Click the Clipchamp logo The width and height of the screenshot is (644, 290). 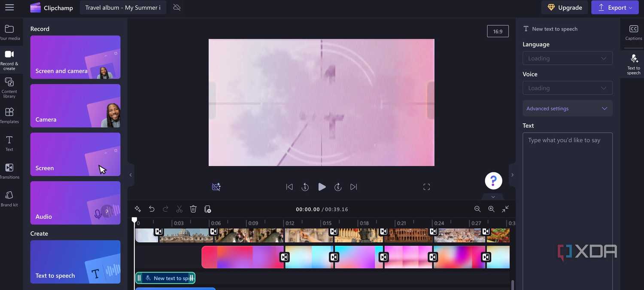click(52, 8)
